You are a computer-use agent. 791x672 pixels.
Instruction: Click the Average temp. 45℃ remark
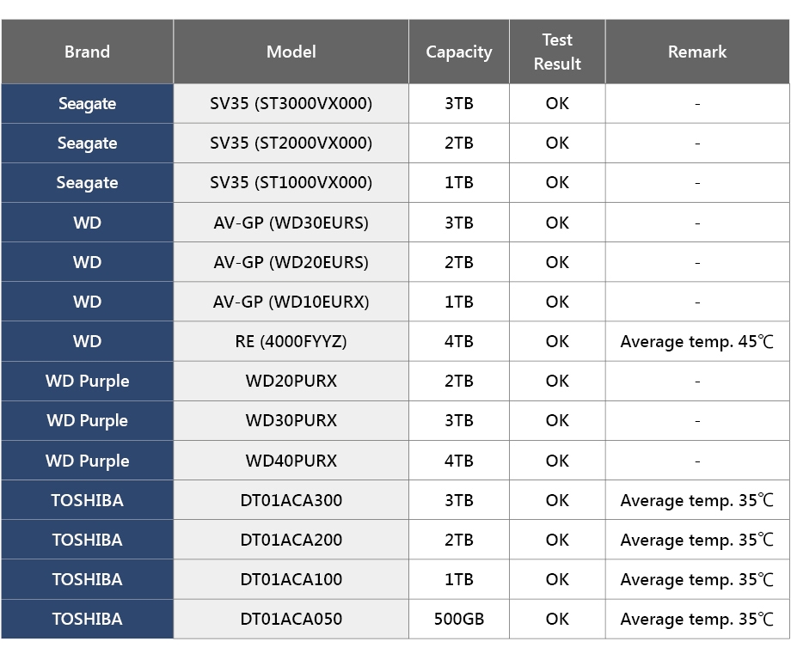(x=697, y=341)
